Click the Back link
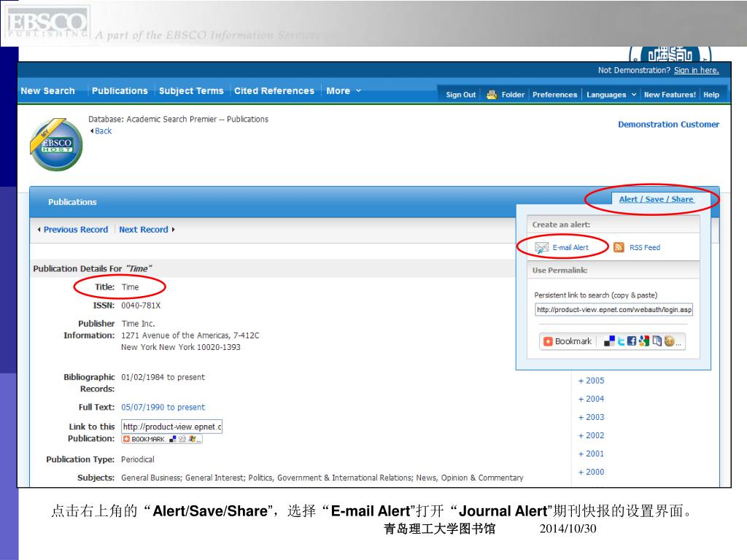The image size is (747, 560). tap(103, 131)
